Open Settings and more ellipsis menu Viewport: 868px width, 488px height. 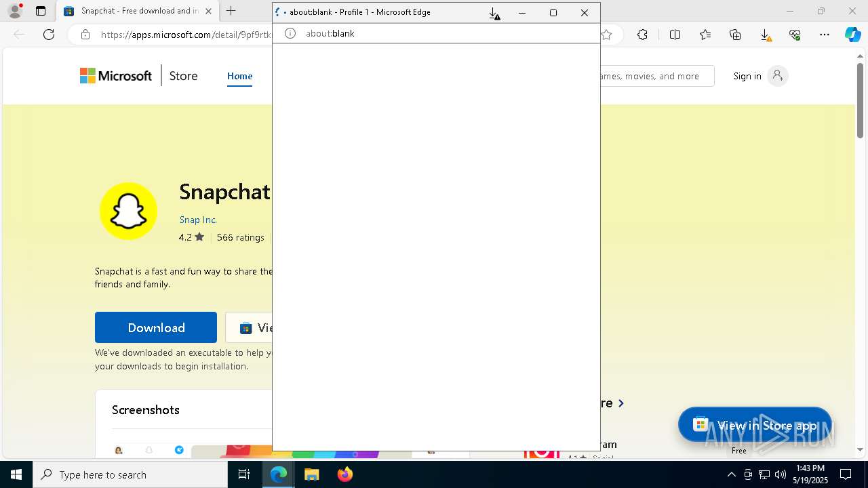[825, 35]
